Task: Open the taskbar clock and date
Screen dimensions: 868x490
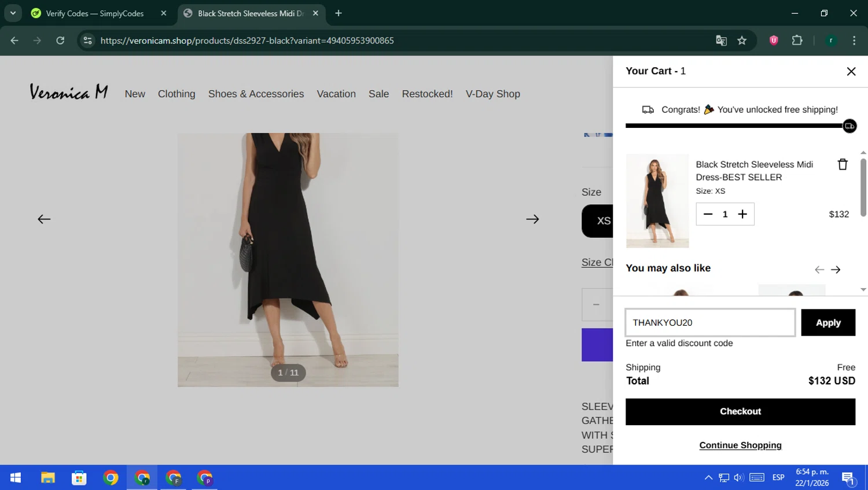Action: tap(812, 478)
